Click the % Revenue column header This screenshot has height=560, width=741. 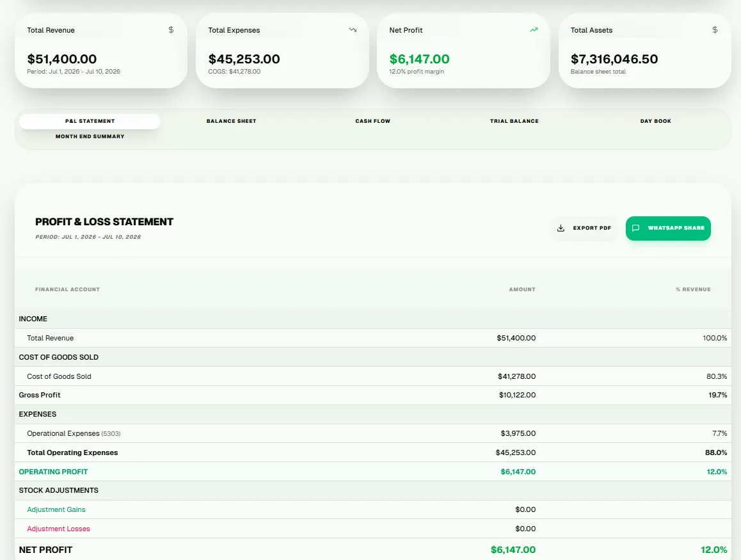click(693, 289)
